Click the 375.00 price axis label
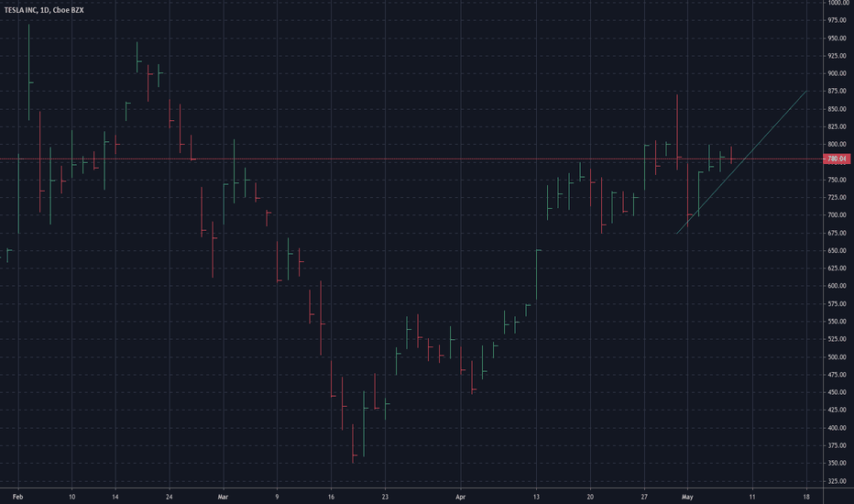The width and height of the screenshot is (854, 504). (837, 445)
